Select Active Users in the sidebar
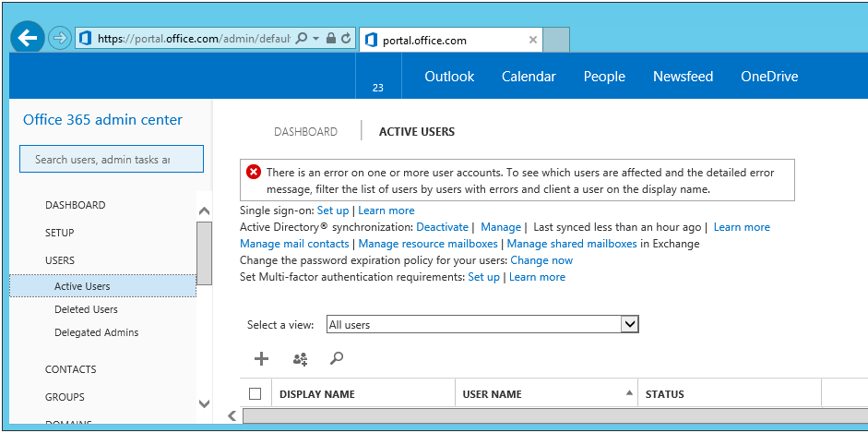868x433 pixels. [x=103, y=286]
